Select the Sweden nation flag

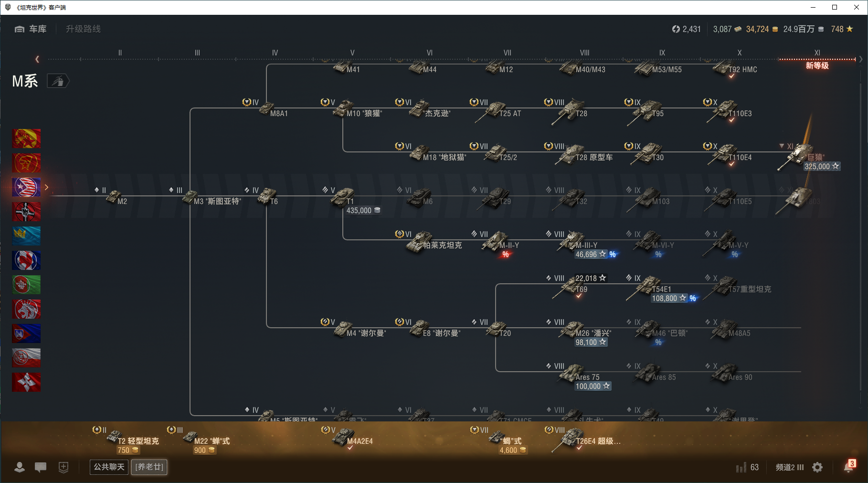tap(26, 236)
